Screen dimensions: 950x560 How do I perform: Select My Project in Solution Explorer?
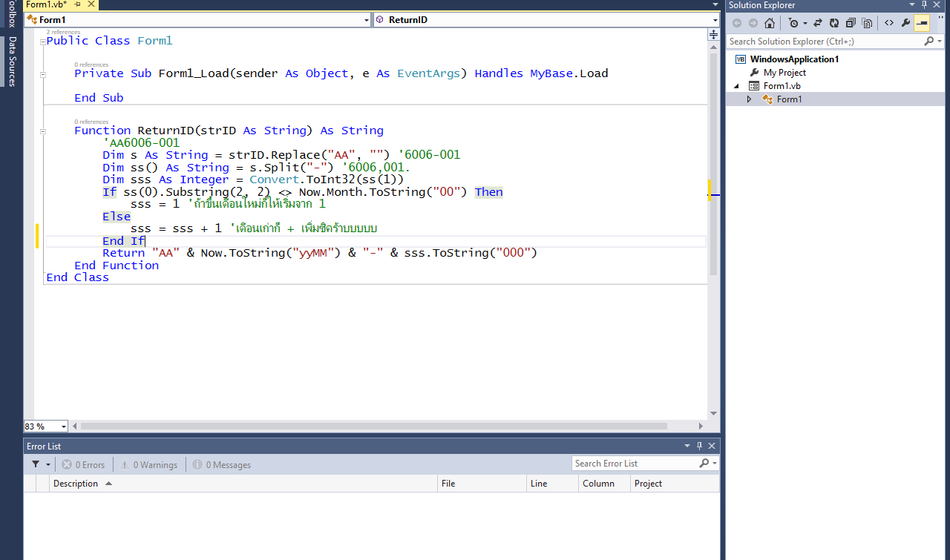coord(784,73)
